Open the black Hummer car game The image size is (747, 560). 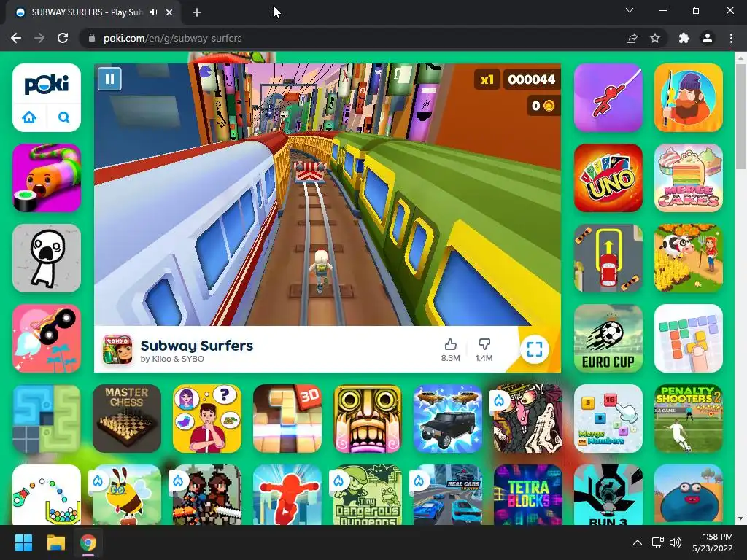(x=448, y=418)
